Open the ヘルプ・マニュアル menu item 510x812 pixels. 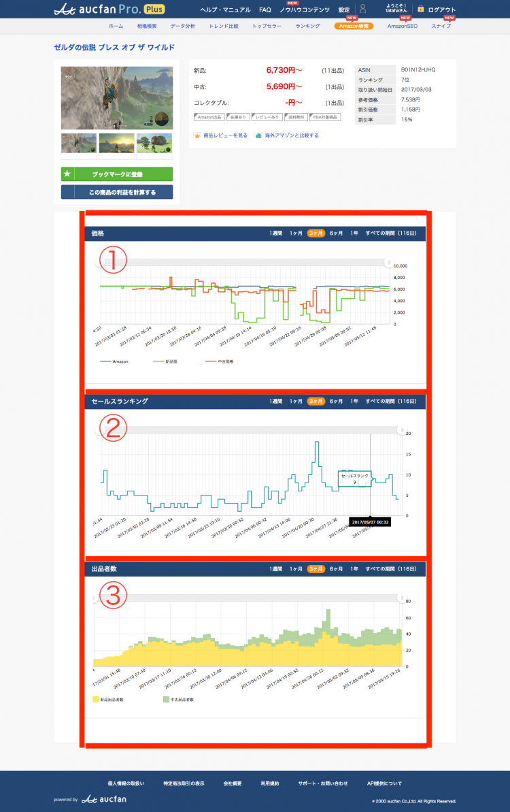[x=225, y=10]
